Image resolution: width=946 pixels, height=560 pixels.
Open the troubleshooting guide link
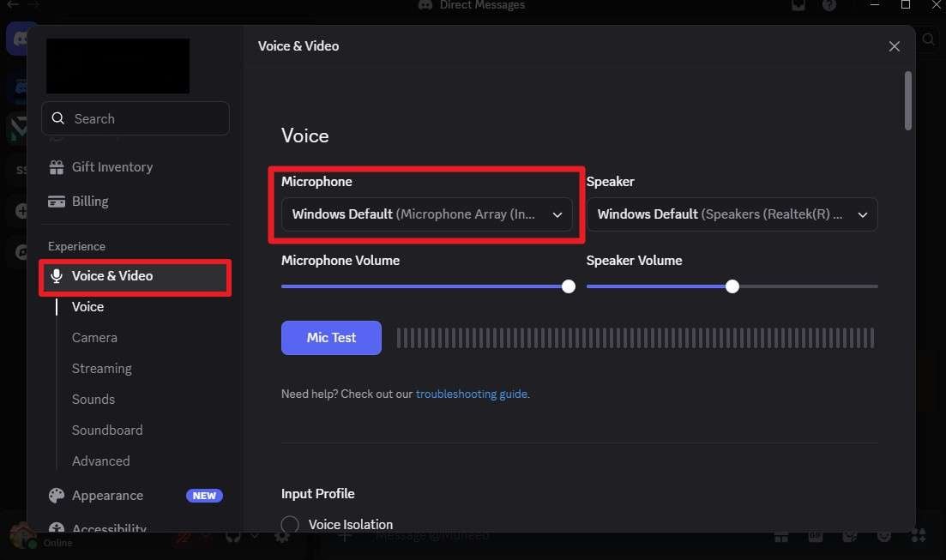(x=471, y=394)
